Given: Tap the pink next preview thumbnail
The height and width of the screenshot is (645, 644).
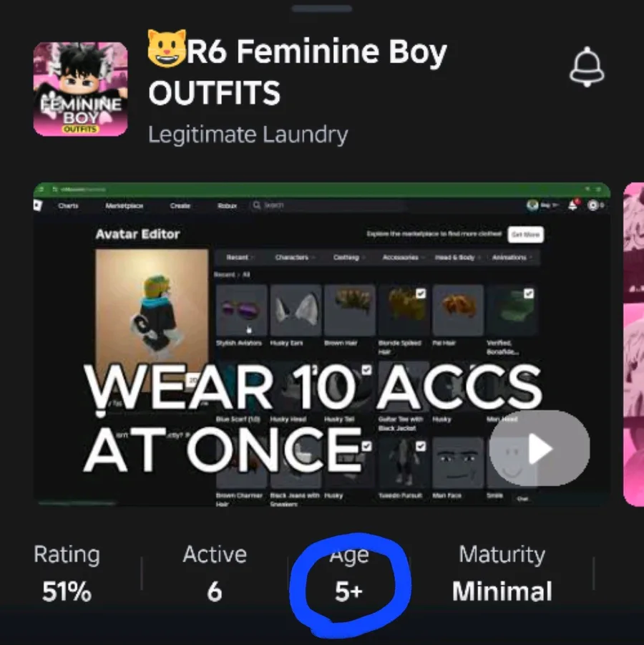Looking at the screenshot, I should 634,344.
